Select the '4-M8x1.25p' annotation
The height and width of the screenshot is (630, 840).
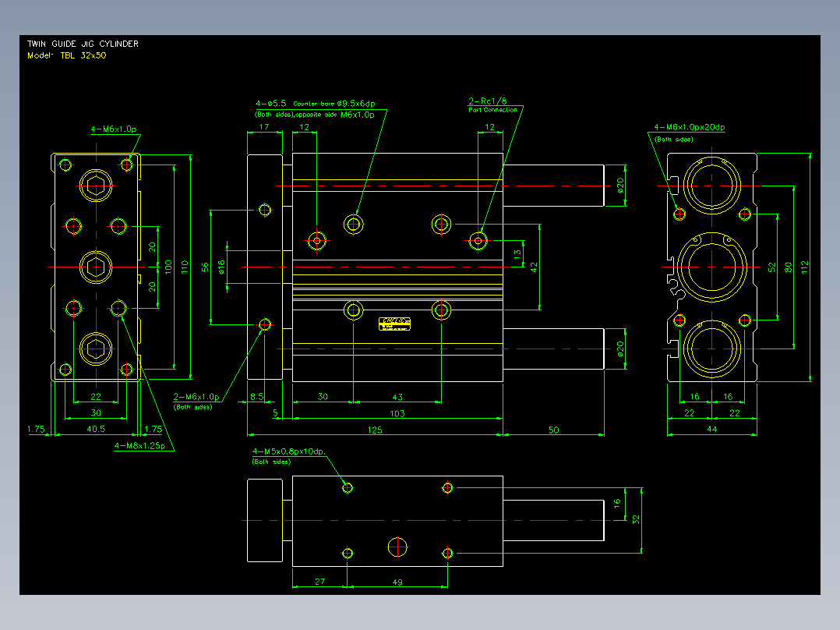pyautogui.click(x=139, y=445)
